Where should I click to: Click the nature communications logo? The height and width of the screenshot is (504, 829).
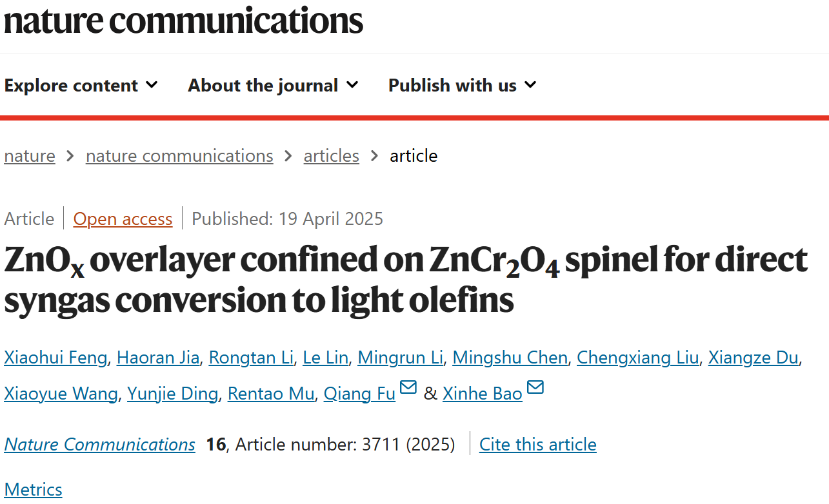[184, 20]
